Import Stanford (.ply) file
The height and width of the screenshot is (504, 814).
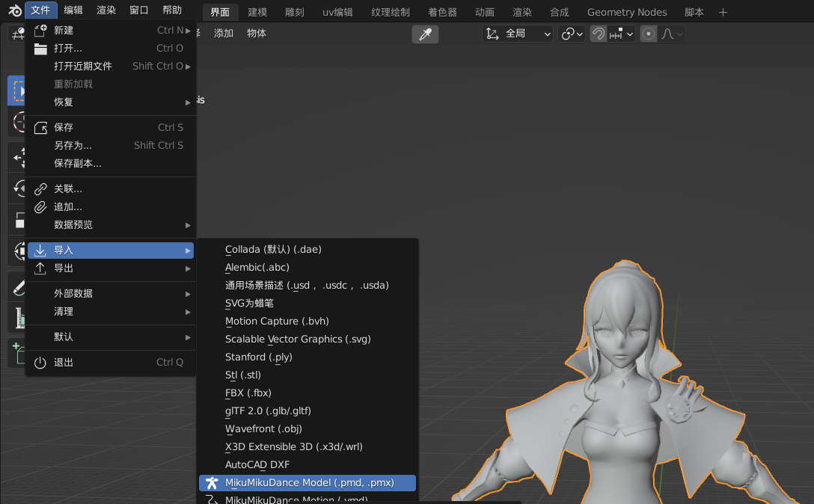click(307, 357)
